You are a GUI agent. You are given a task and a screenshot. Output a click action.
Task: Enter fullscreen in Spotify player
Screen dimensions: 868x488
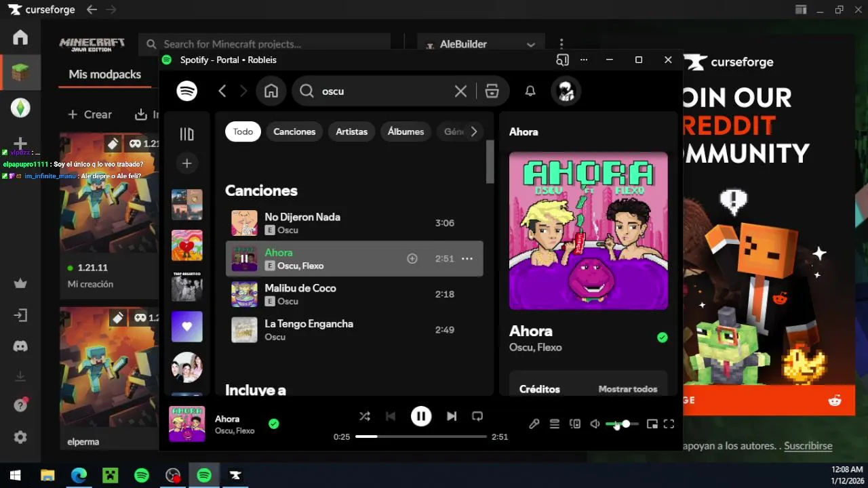point(669,424)
